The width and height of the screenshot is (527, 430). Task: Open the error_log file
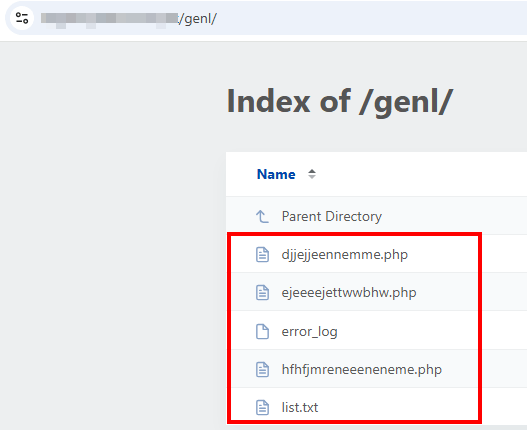pyautogui.click(x=310, y=331)
